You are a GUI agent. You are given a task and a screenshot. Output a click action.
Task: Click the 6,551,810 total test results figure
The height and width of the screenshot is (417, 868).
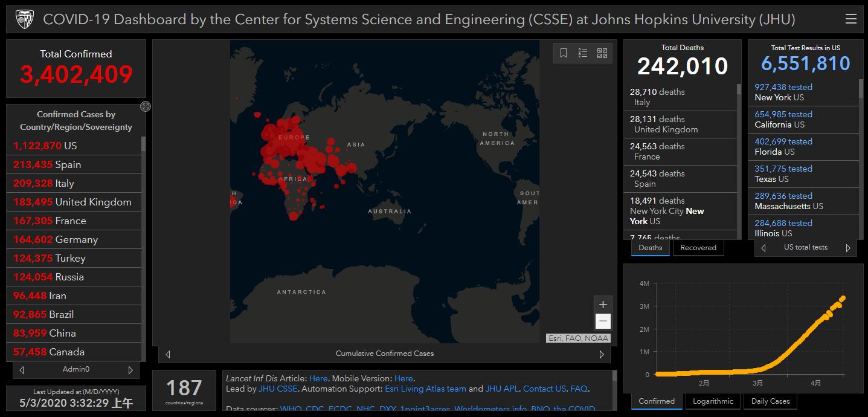[x=805, y=63]
